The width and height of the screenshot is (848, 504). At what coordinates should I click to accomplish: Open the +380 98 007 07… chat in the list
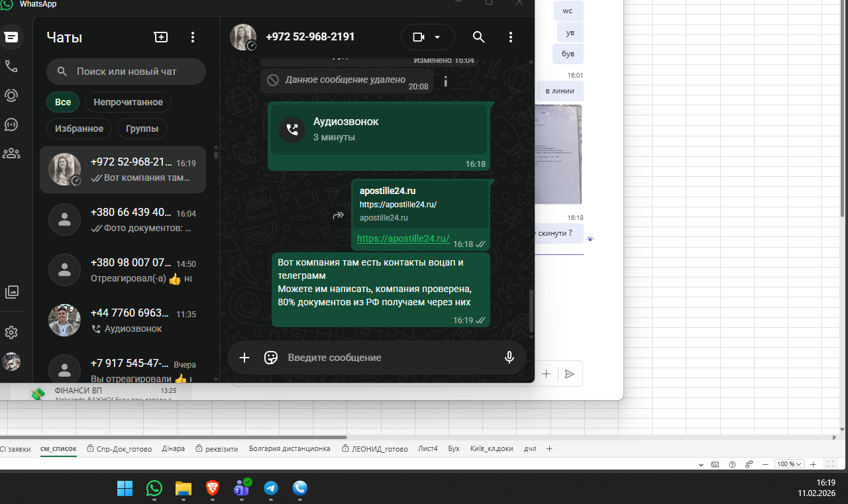123,270
